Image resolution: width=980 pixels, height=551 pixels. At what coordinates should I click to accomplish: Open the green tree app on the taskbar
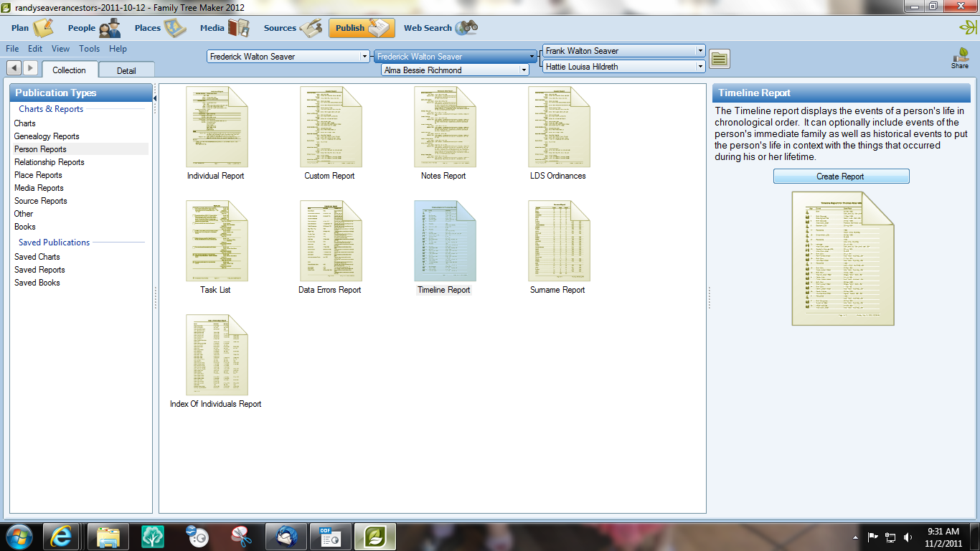[x=153, y=537]
